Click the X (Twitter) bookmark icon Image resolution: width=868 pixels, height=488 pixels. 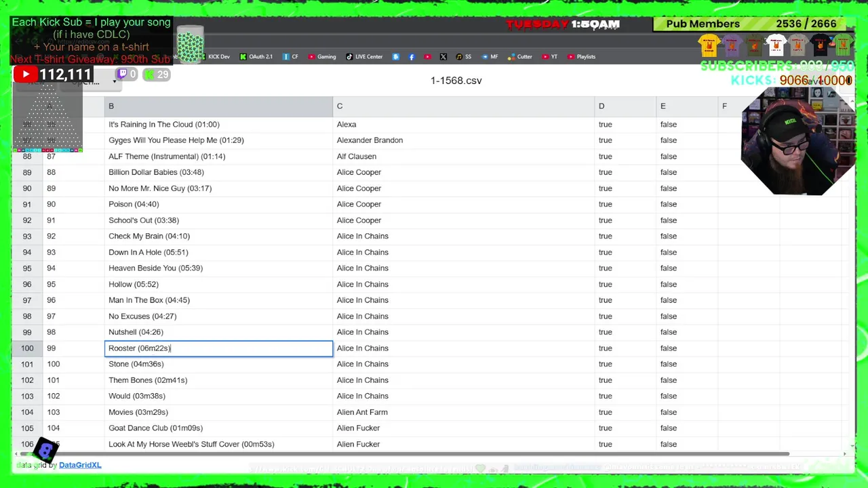pos(443,57)
